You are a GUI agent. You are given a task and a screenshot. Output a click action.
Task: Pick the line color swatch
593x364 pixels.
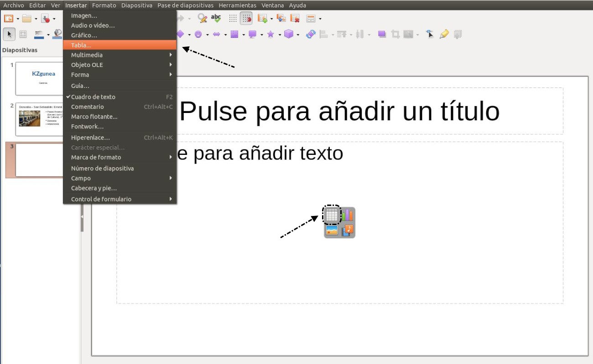pyautogui.click(x=39, y=34)
